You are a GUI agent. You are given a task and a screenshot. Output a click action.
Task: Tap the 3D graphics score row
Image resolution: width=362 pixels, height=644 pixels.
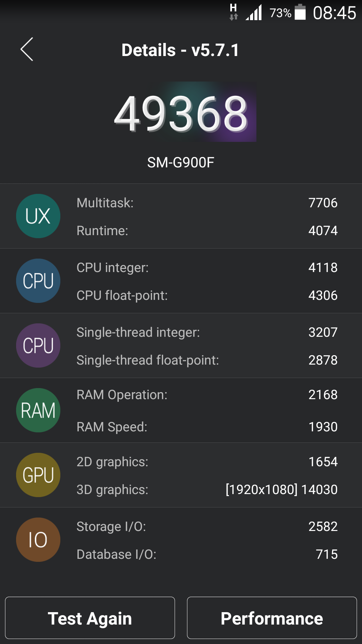point(206,490)
